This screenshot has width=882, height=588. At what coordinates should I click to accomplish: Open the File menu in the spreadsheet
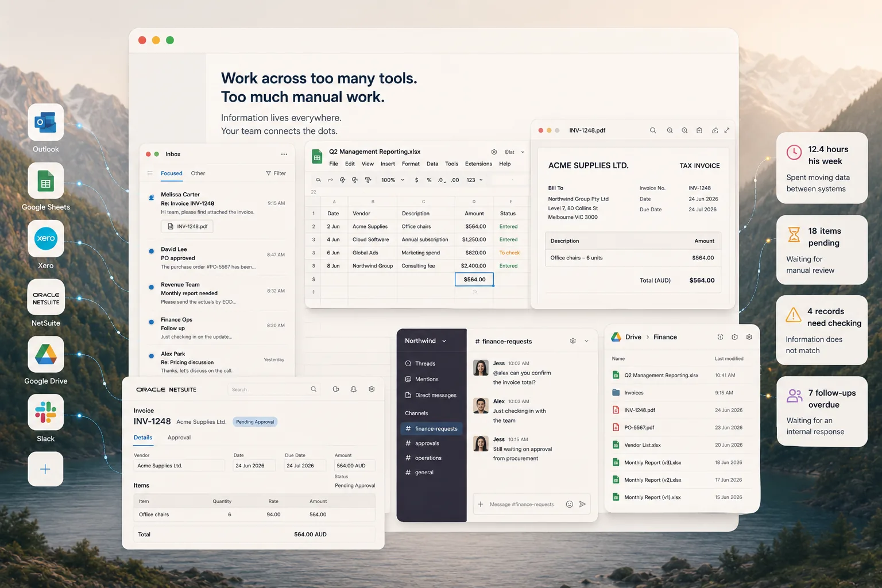tap(334, 164)
